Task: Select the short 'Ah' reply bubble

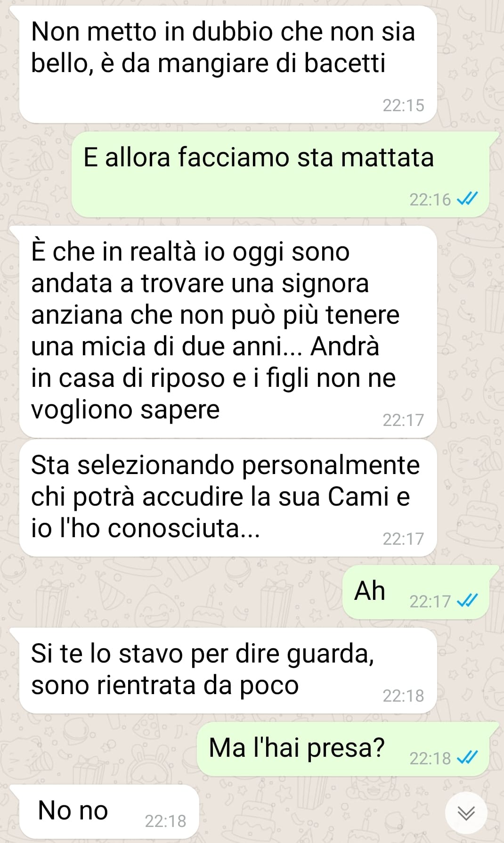Action: click(416, 592)
